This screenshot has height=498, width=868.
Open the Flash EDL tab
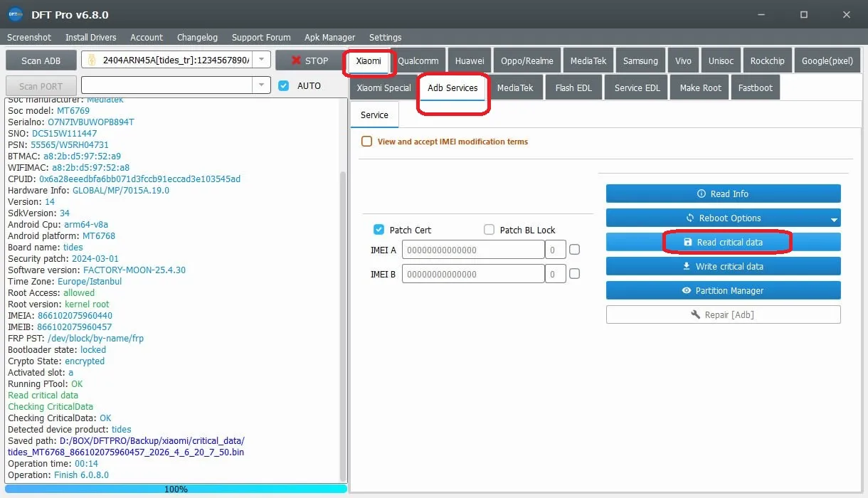point(573,88)
